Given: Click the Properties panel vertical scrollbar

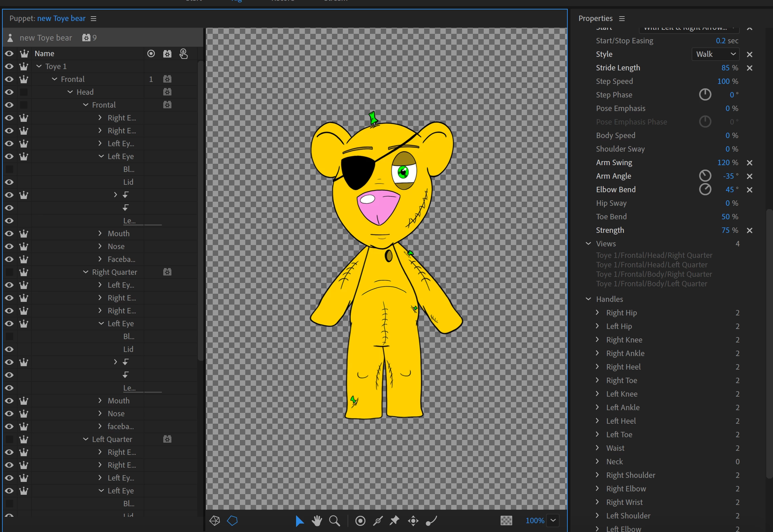Looking at the screenshot, I should point(769,343).
